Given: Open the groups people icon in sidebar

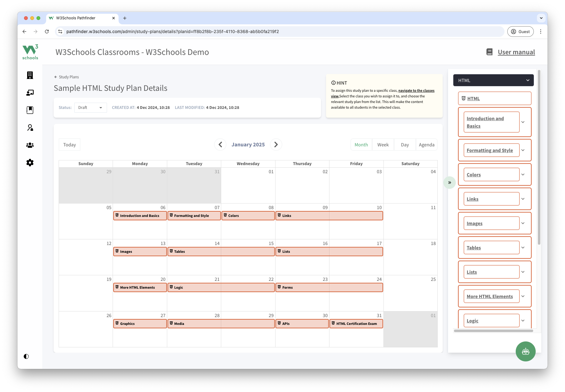Looking at the screenshot, I should pos(30,145).
